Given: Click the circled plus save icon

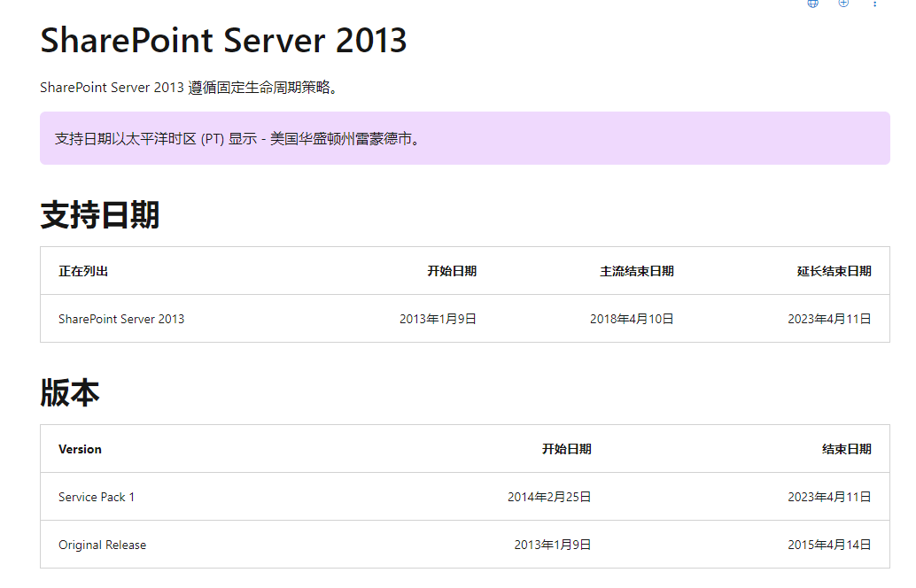Looking at the screenshot, I should (843, 3).
